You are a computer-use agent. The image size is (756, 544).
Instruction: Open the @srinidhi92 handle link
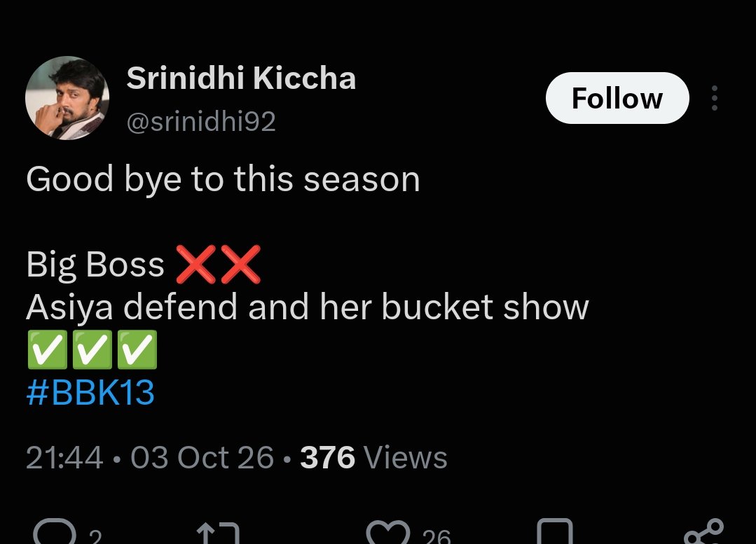point(201,121)
